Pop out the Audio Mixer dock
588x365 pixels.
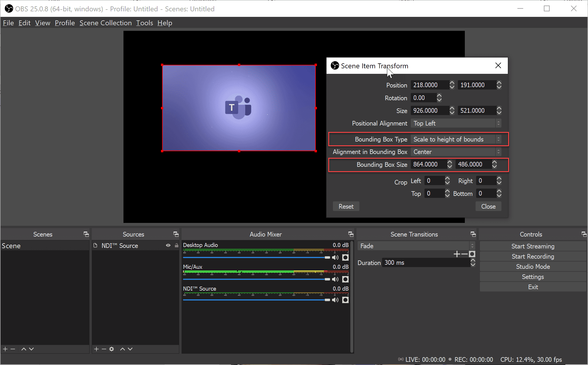tap(351, 234)
